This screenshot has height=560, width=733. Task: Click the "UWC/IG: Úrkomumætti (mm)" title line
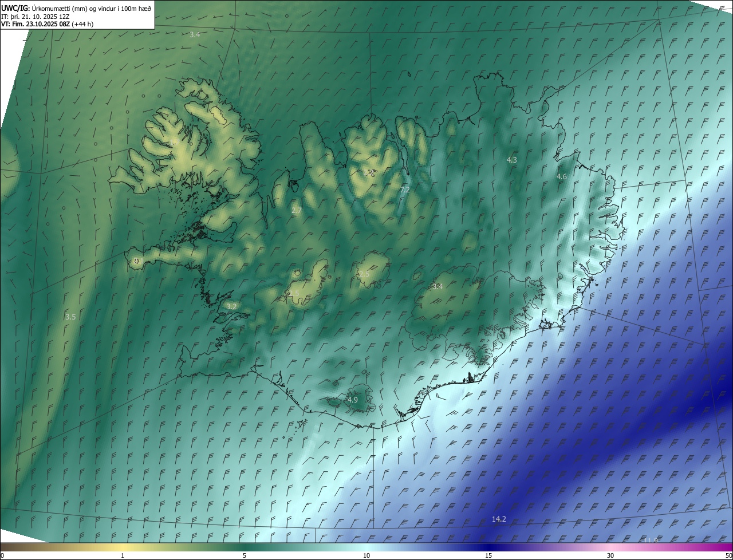76,8
